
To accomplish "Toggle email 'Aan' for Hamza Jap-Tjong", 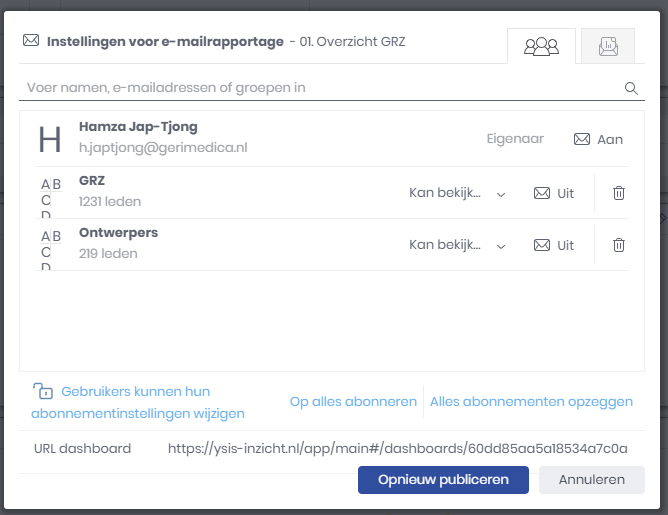I will click(598, 140).
